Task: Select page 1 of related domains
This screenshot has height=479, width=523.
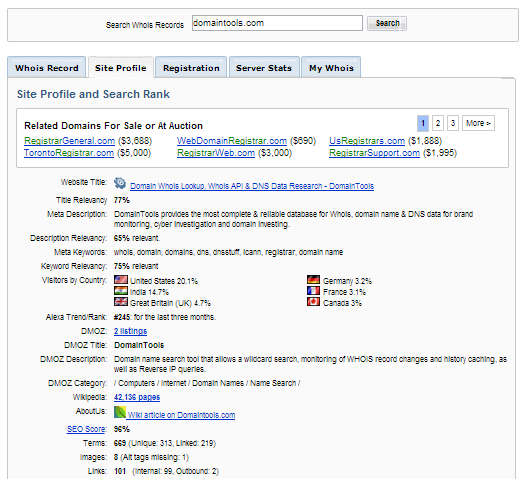Action: pyautogui.click(x=423, y=123)
